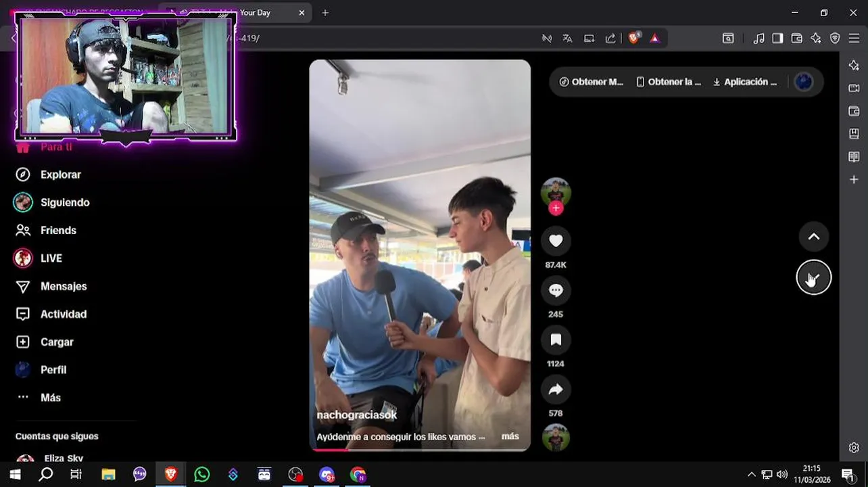Open the browser tab search icon
Image resolution: width=868 pixels, height=487 pixels.
click(x=728, y=39)
